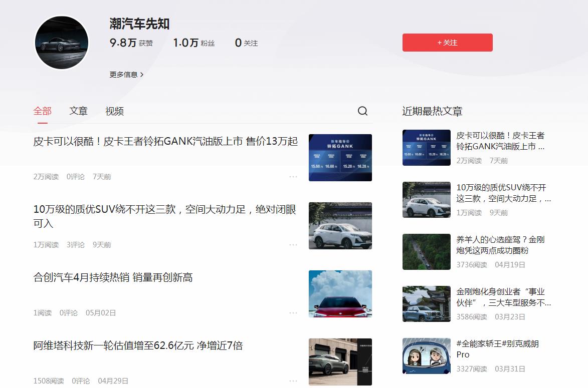This screenshot has height=388, width=588.
Task: Open more options for 皮卡可以很酷 article
Action: pyautogui.click(x=293, y=176)
